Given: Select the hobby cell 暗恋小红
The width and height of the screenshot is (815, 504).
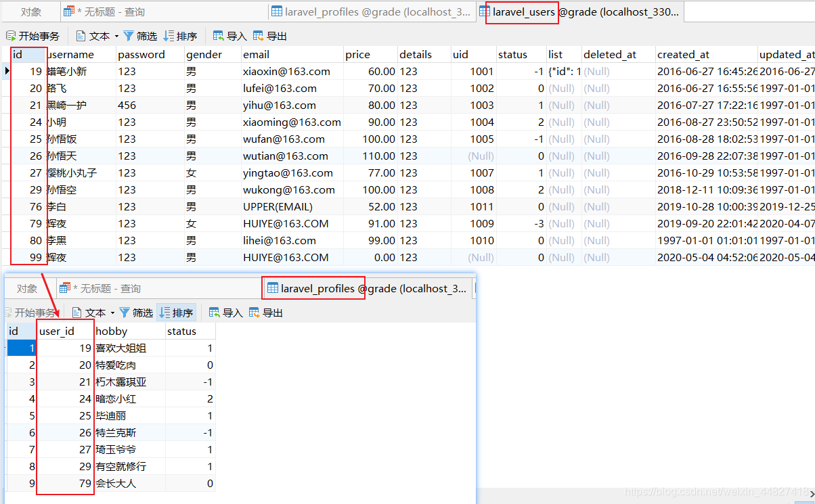Looking at the screenshot, I should click(130, 398).
